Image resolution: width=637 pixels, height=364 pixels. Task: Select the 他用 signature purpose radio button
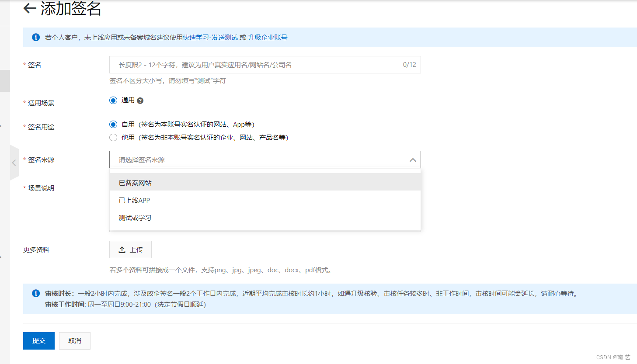coord(113,137)
